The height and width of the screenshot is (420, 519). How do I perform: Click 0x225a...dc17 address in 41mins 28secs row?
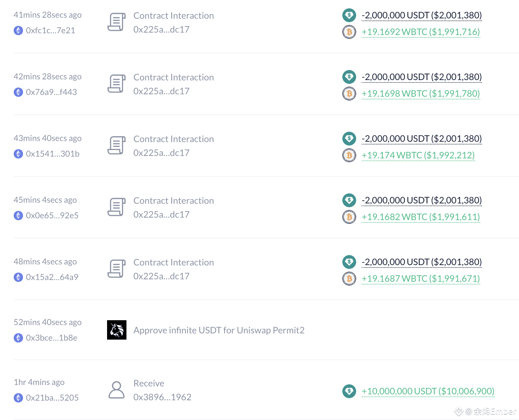161,29
